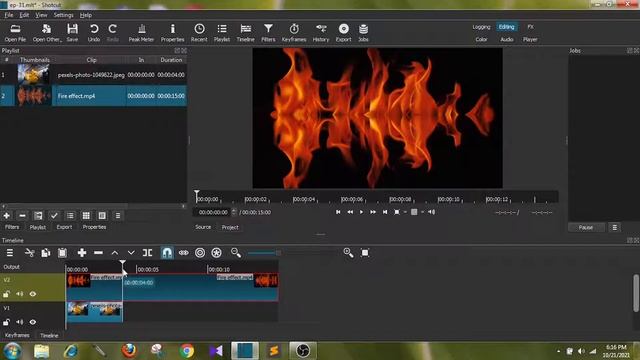Ripple delete with timeline minus icon
Image resolution: width=640 pixels, height=360 pixels.
(98, 253)
